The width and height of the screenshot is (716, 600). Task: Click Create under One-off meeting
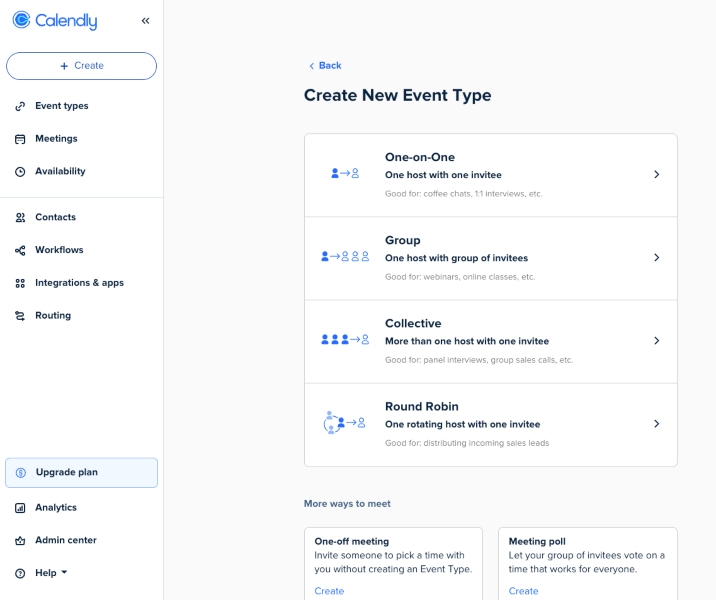pos(329,591)
